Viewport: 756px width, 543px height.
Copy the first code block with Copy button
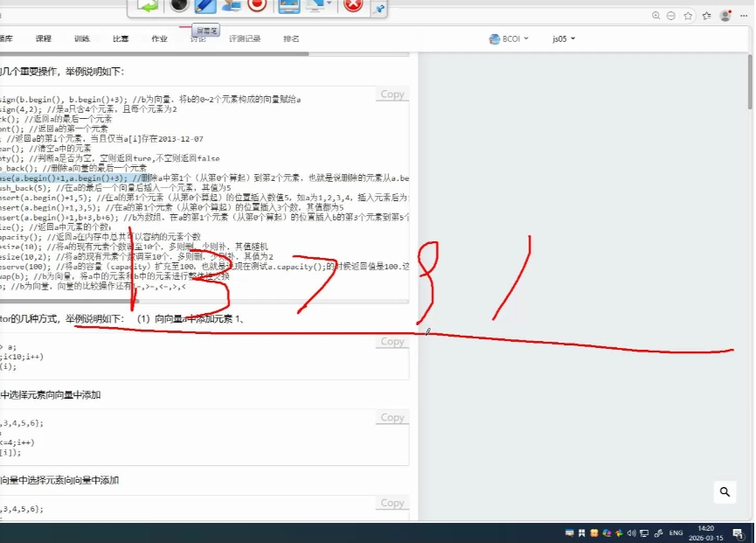pos(392,94)
